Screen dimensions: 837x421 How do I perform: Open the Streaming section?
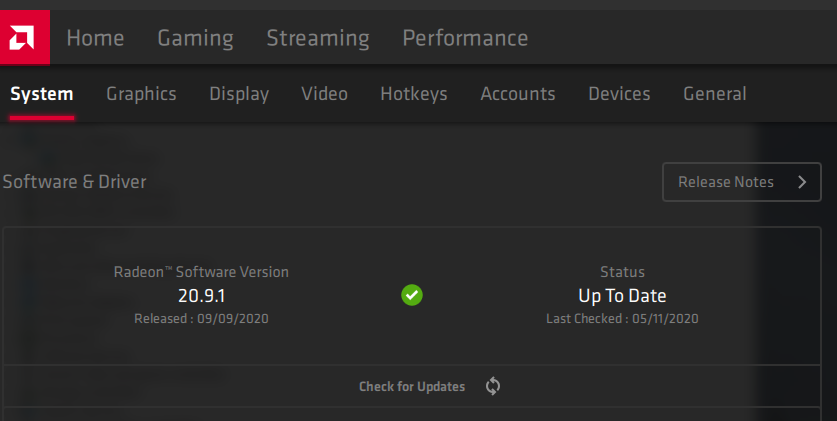click(x=318, y=38)
